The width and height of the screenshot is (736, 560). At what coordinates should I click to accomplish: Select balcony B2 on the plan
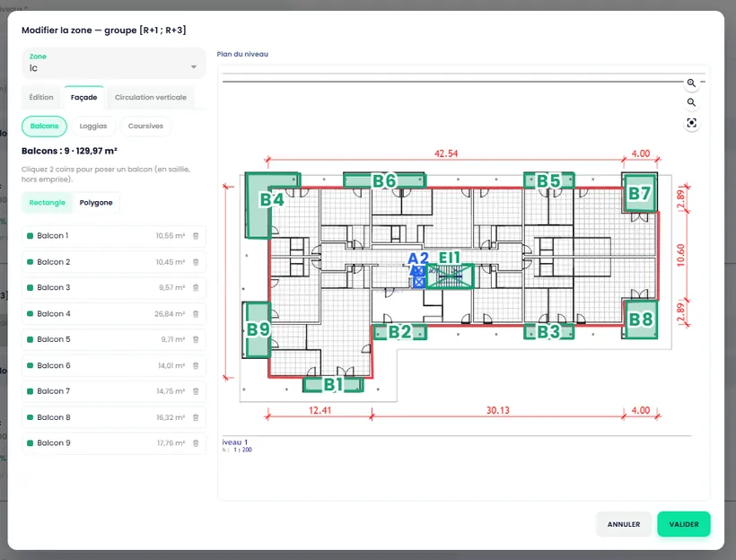(x=400, y=332)
